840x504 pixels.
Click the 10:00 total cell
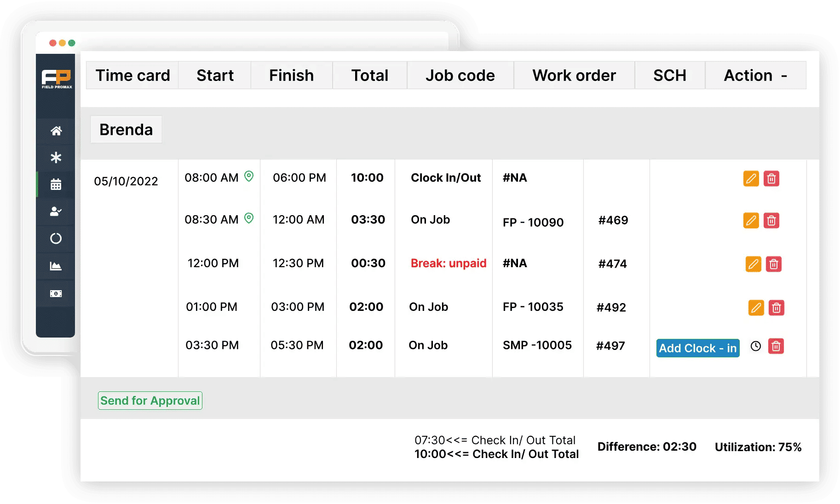367,178
